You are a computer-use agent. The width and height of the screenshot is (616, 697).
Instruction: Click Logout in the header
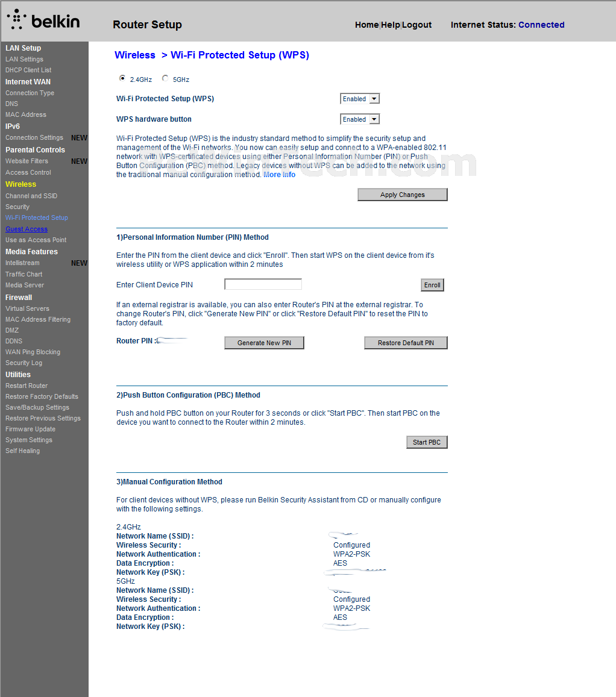tap(416, 25)
